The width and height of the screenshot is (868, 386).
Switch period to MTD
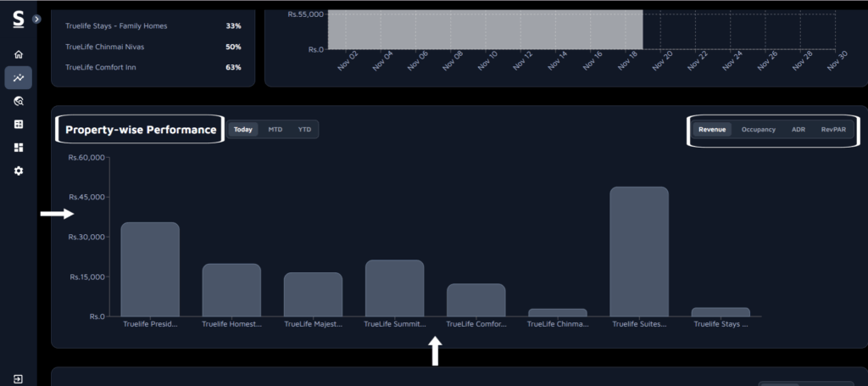[x=275, y=130]
